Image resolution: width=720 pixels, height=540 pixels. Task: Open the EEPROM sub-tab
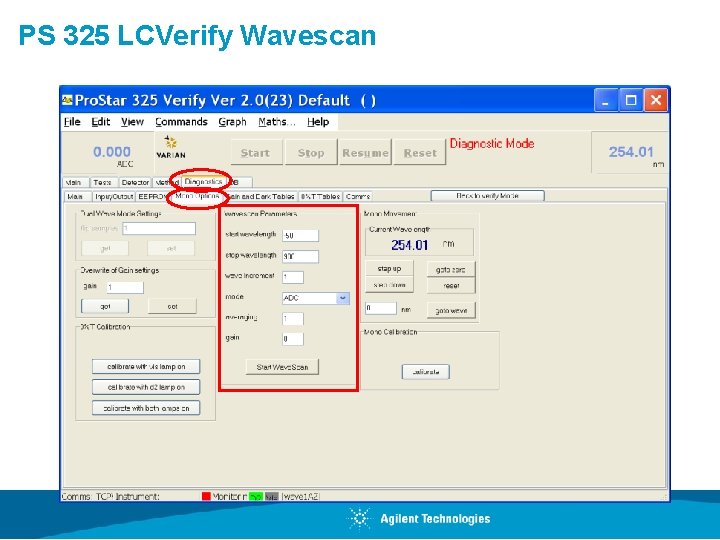tap(152, 197)
